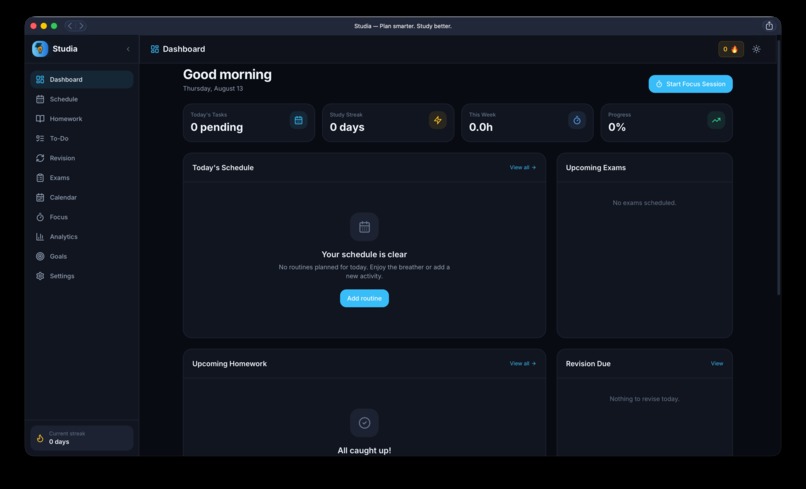Click the window back navigation arrow
This screenshot has height=489, width=806.
(70, 26)
